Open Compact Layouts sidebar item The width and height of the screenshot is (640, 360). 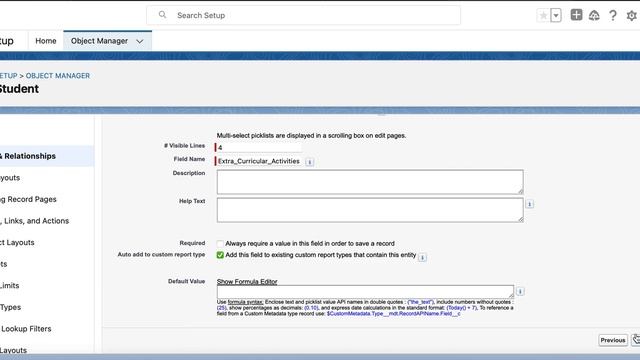coord(17,242)
